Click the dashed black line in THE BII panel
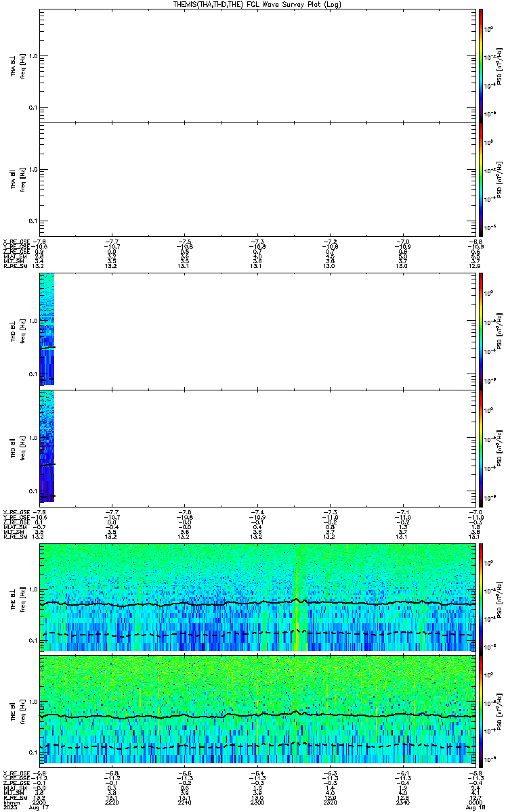Viewport: 508px width, 812px height. pos(257,746)
